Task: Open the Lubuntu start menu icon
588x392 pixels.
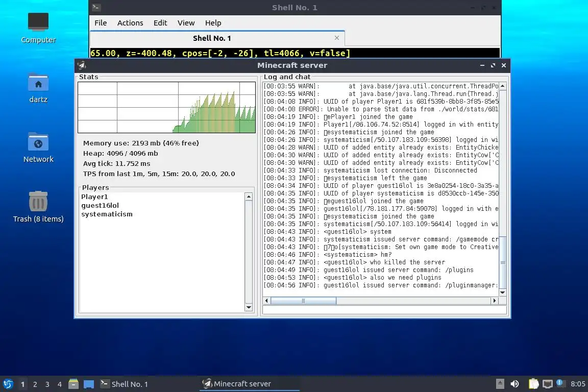Action: tap(8, 384)
